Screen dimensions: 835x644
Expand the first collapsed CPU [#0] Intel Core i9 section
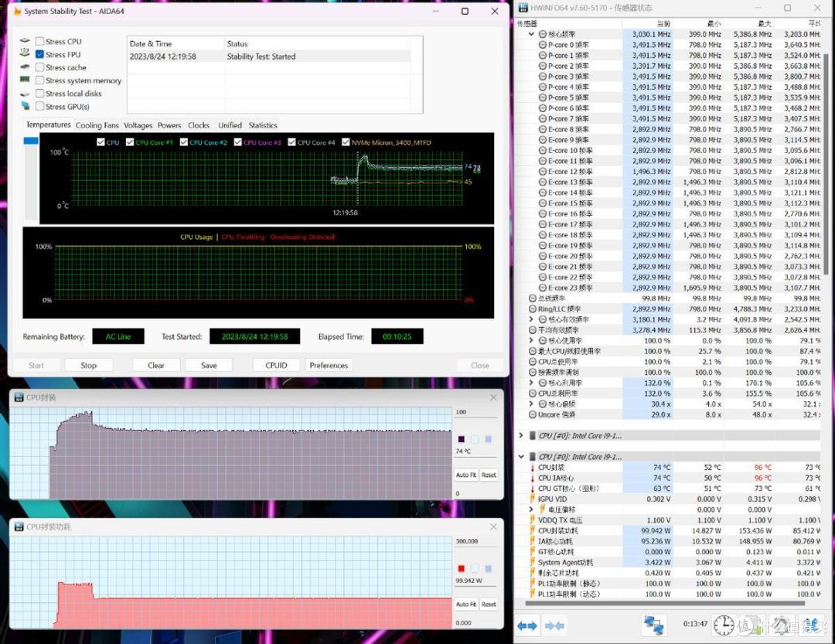521,436
